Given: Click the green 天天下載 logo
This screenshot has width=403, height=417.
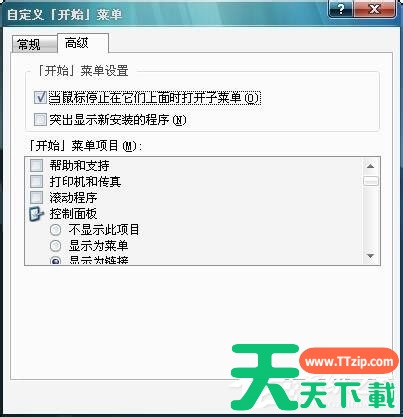Looking at the screenshot, I should pyautogui.click(x=313, y=378).
